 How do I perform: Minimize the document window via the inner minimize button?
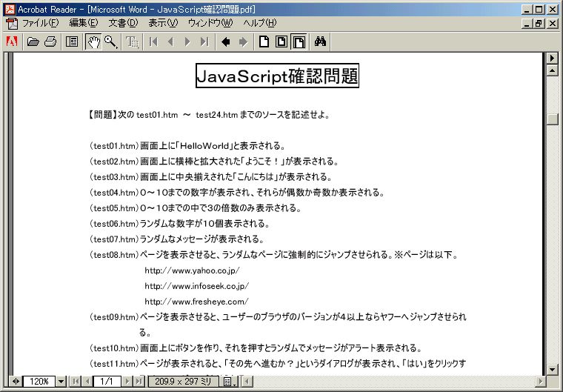tap(527, 24)
